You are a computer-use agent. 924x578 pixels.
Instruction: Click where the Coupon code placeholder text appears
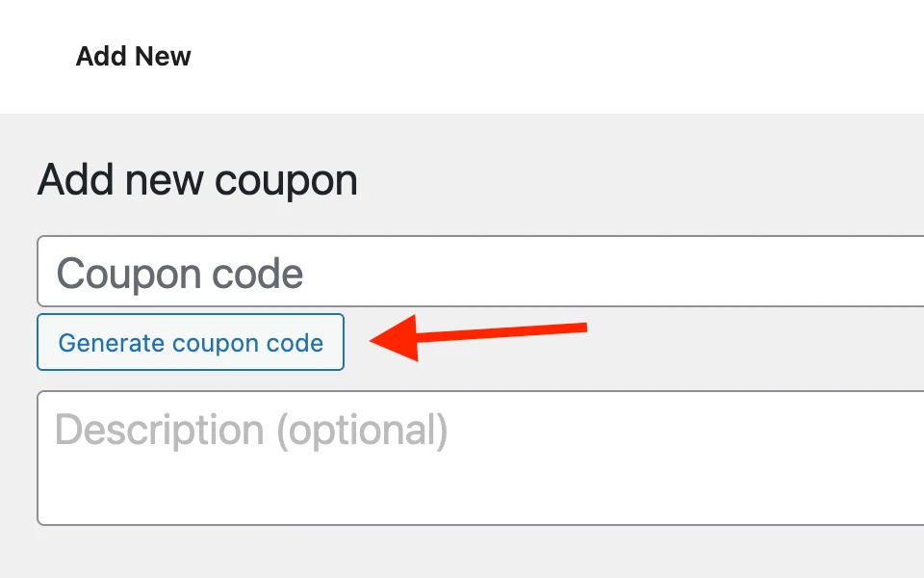click(x=179, y=273)
